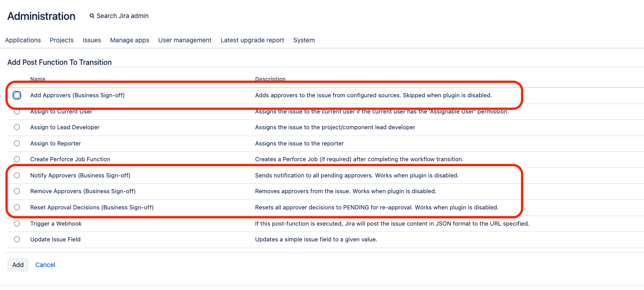Viewport: 644px width, 290px height.
Task: Choose Remove Approvers (Business Sign-off)
Action: click(x=17, y=191)
